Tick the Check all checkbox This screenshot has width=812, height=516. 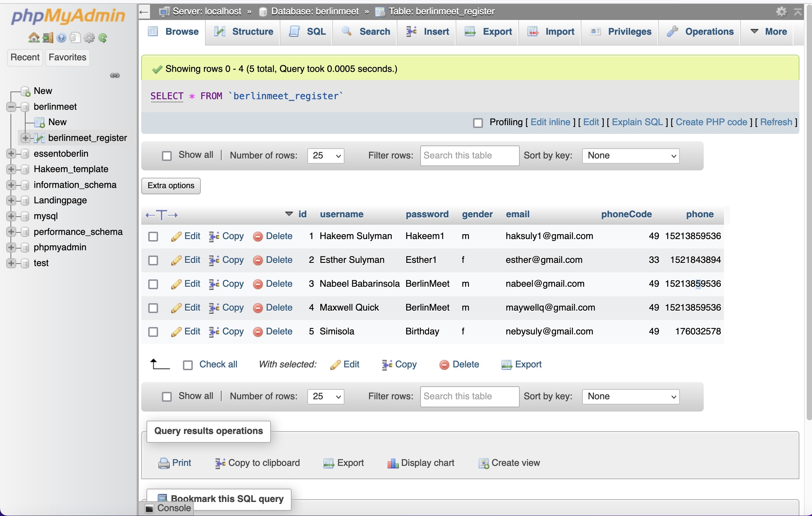tap(188, 365)
